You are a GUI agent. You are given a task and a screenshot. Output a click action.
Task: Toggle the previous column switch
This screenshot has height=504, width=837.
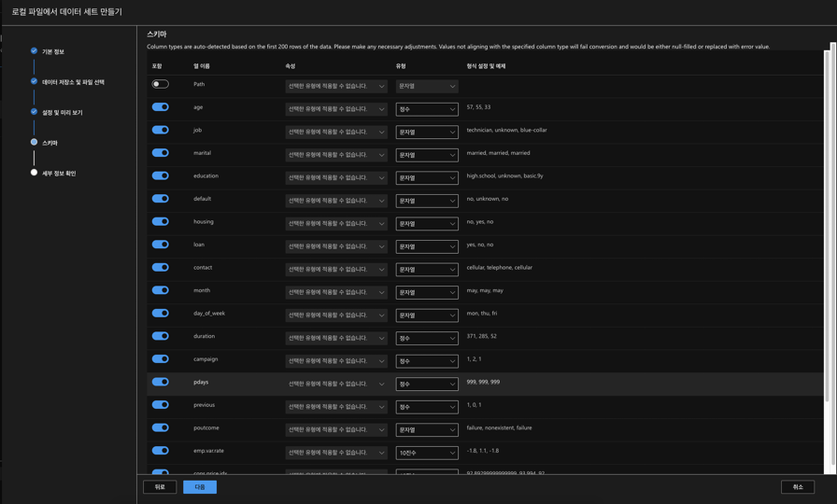click(x=160, y=405)
